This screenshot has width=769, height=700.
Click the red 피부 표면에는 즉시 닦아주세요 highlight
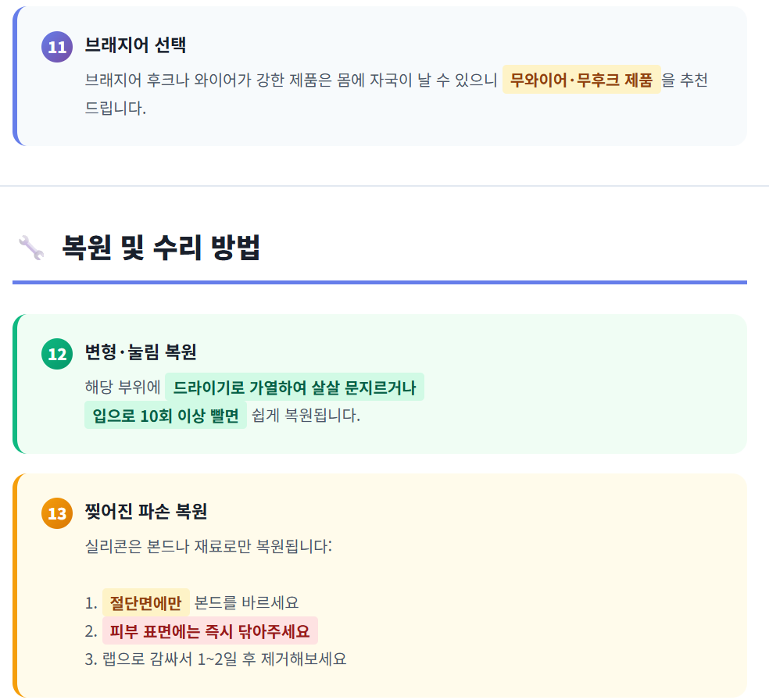(209, 630)
